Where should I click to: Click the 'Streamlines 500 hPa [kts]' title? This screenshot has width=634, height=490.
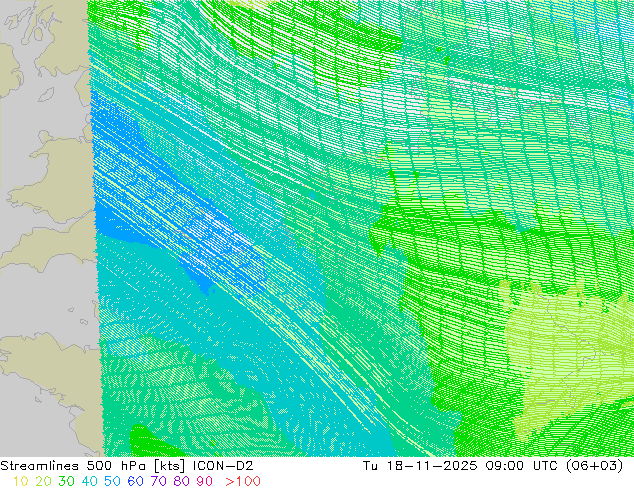coord(93,466)
